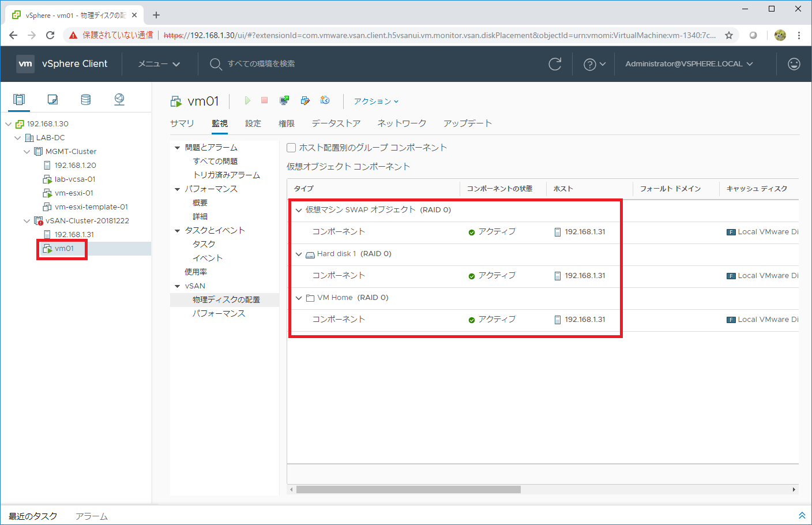The width and height of the screenshot is (812, 525).
Task: Click the not-secure warning icon
Action: coord(73,35)
